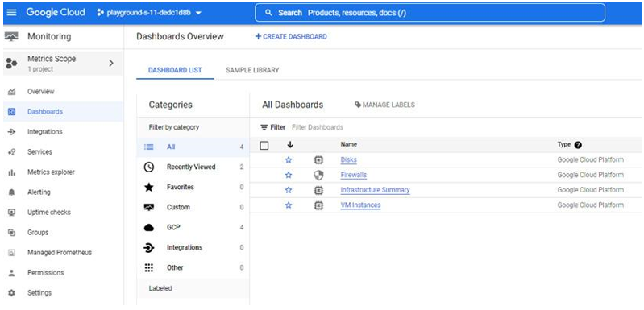This screenshot has width=644, height=310.
Task: Star the VM Instances dashboard as favorite
Action: (289, 205)
